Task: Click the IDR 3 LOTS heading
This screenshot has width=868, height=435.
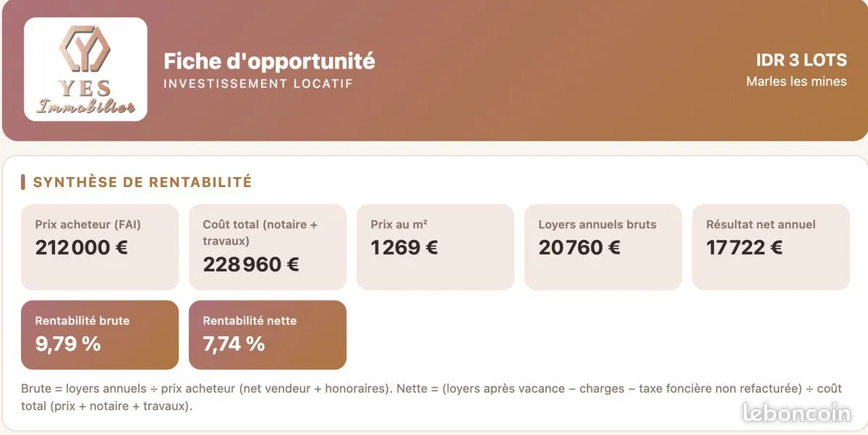Action: point(801,59)
